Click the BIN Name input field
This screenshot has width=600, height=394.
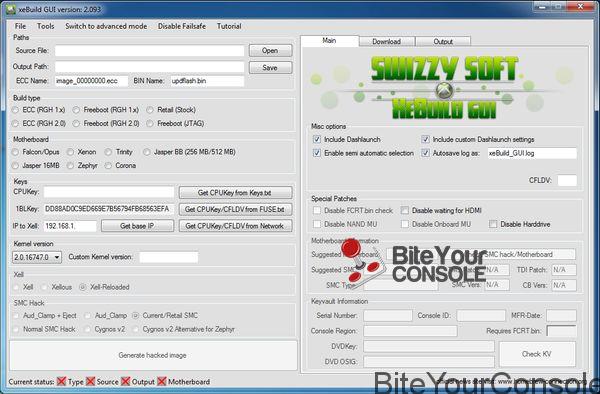pos(207,81)
